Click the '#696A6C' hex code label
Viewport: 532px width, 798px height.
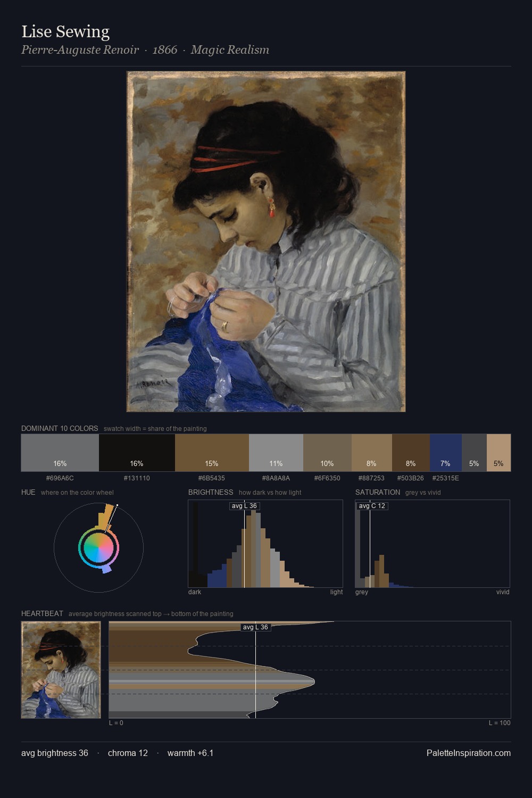click(60, 478)
